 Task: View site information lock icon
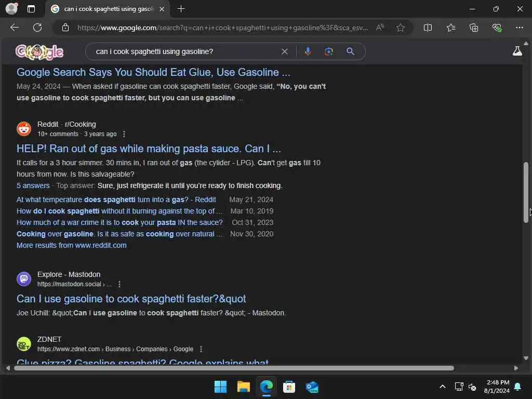coord(65,28)
